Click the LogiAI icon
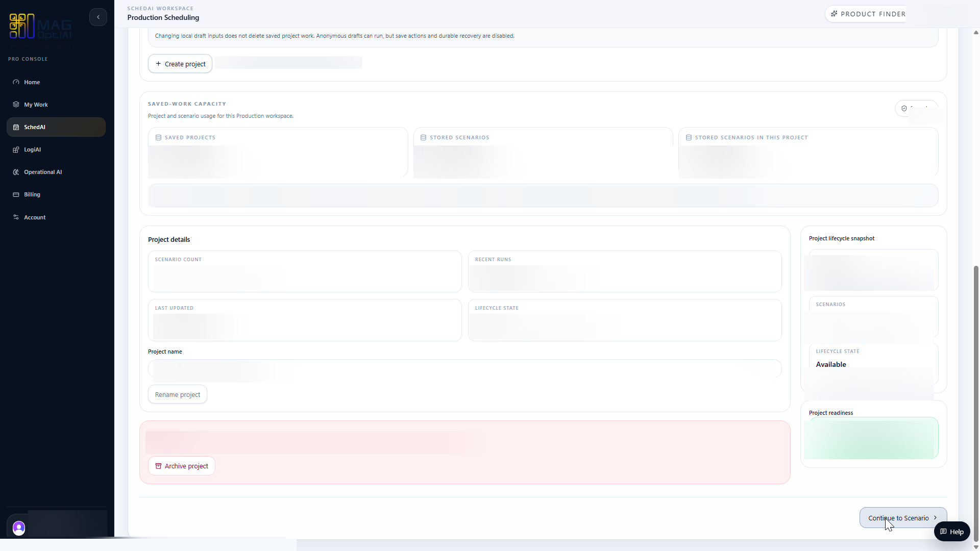The height and width of the screenshot is (551, 980). [x=16, y=149]
